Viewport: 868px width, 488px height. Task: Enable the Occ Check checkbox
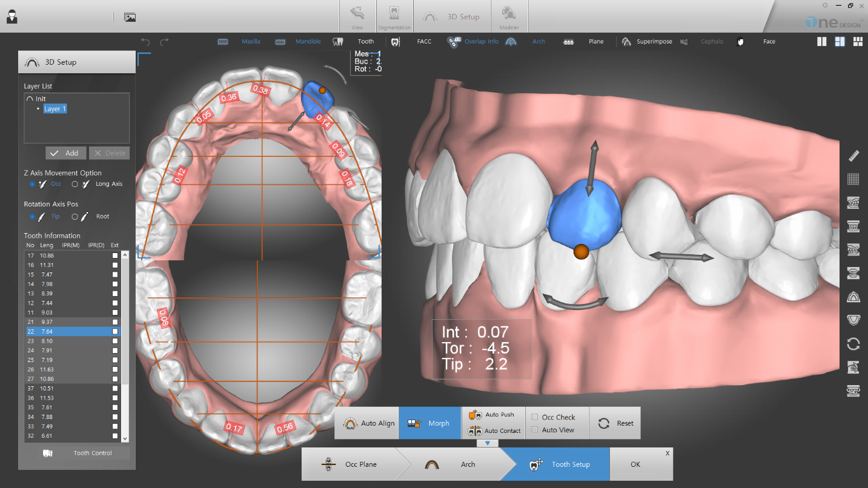pos(535,417)
